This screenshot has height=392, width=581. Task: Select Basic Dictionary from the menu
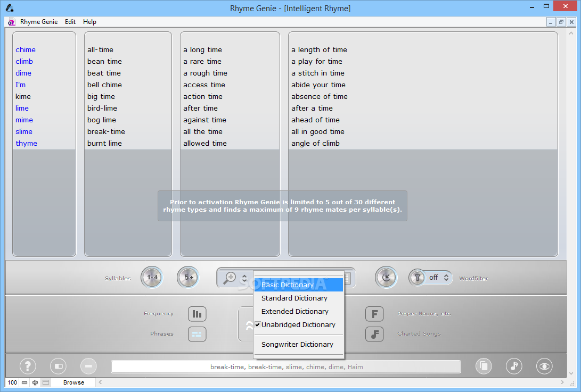tap(299, 285)
